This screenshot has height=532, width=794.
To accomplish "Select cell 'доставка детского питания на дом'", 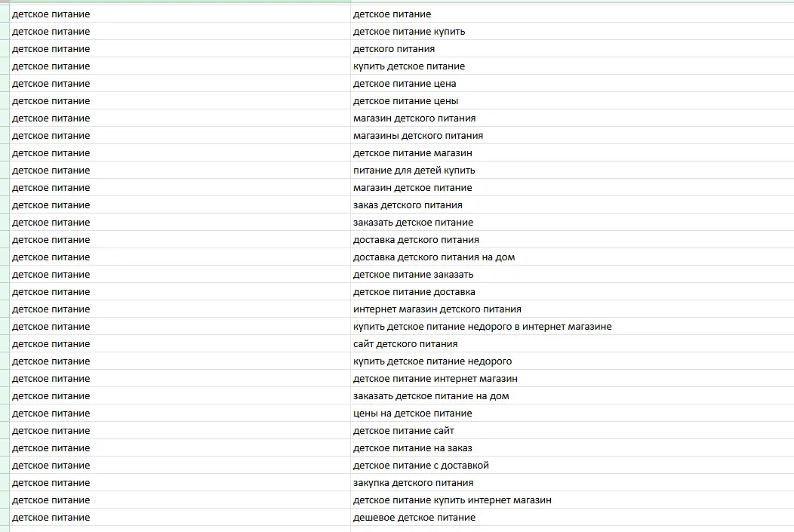I will click(x=434, y=257).
